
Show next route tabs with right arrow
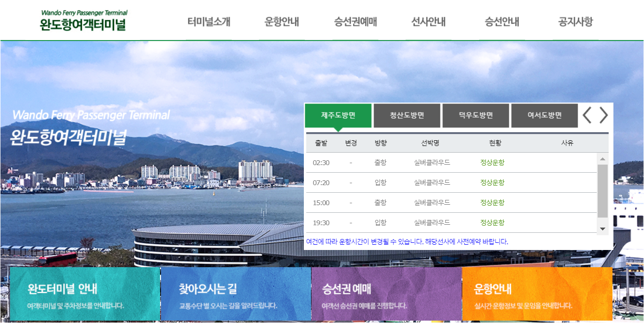click(604, 115)
